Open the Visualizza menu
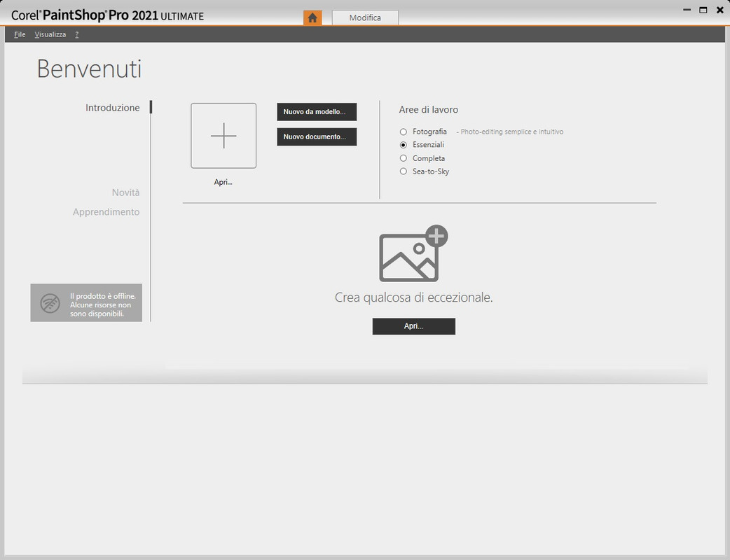Viewport: 730px width, 560px height. point(50,34)
